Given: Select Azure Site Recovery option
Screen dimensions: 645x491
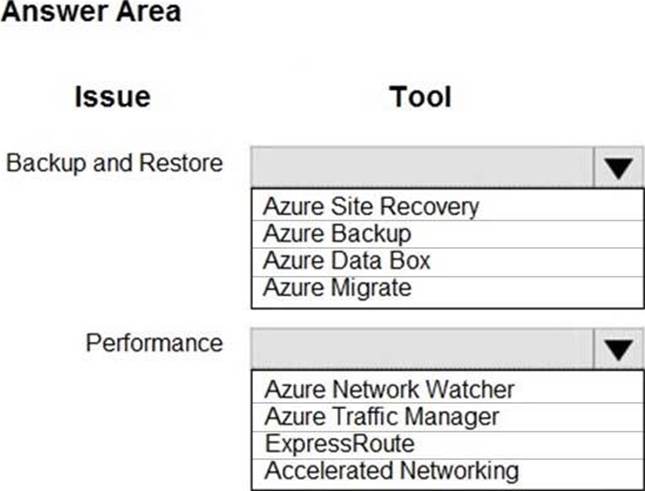Looking at the screenshot, I should click(370, 207).
